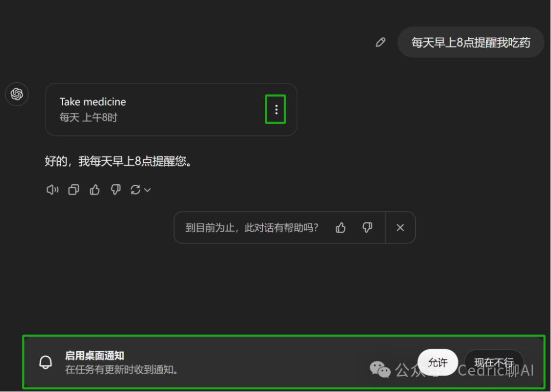Copy the assistant's reply
The image size is (551, 392).
(73, 190)
